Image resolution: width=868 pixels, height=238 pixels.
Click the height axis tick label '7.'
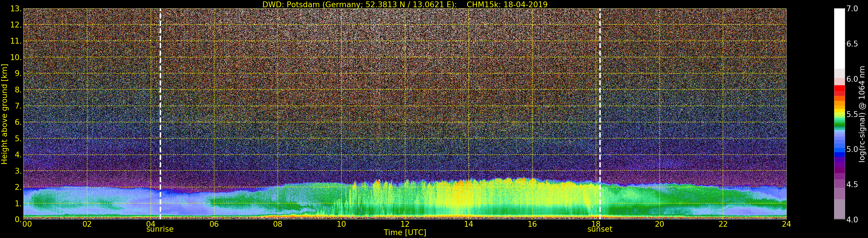point(18,106)
